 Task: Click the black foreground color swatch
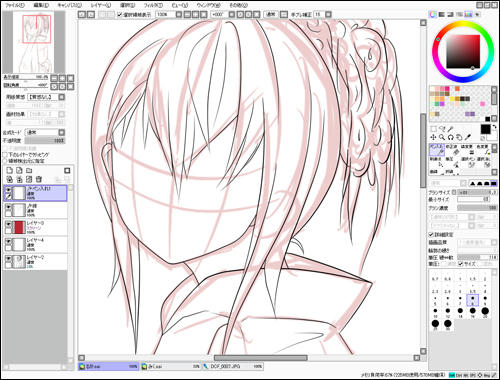coord(485,129)
